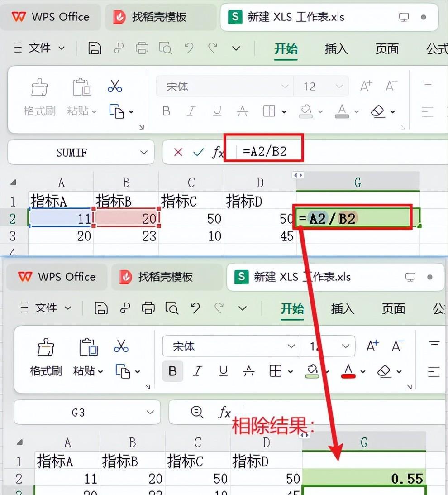Viewport: 448px width, 495px height.
Task: Click fx insert function in bottom window
Action: click(224, 412)
